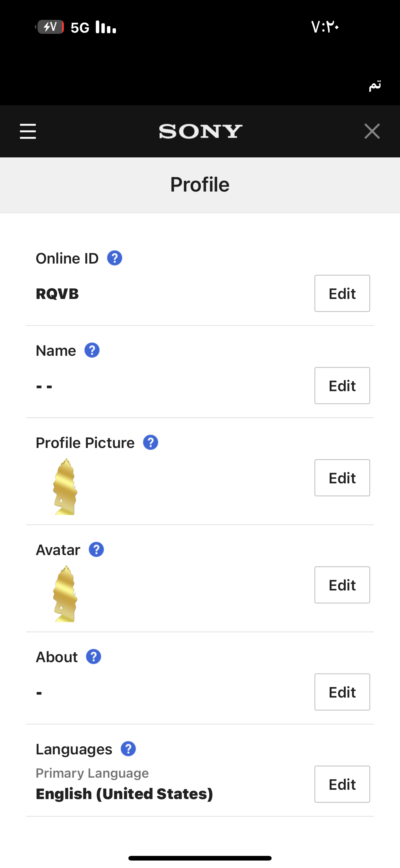The width and height of the screenshot is (400, 868).
Task: Tap the Avatar help icon
Action: click(96, 550)
